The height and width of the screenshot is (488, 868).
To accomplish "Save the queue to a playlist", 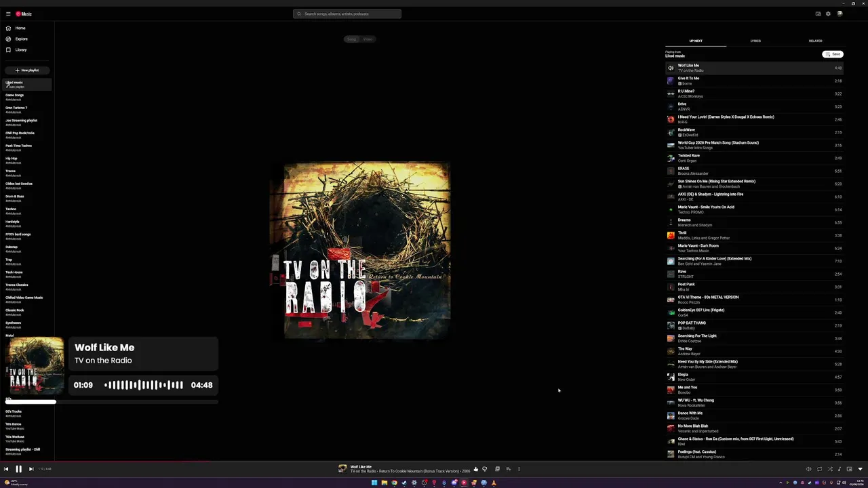I will [x=833, y=54].
